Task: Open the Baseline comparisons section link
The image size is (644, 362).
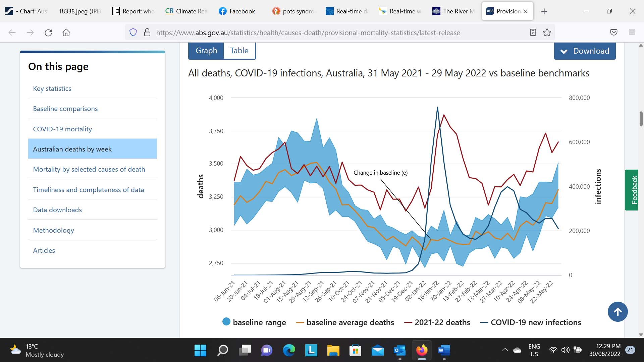Action: [65, 109]
